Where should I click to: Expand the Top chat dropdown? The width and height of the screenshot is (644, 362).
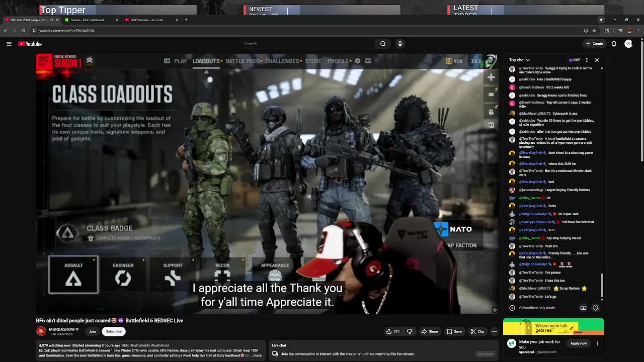coord(519,60)
